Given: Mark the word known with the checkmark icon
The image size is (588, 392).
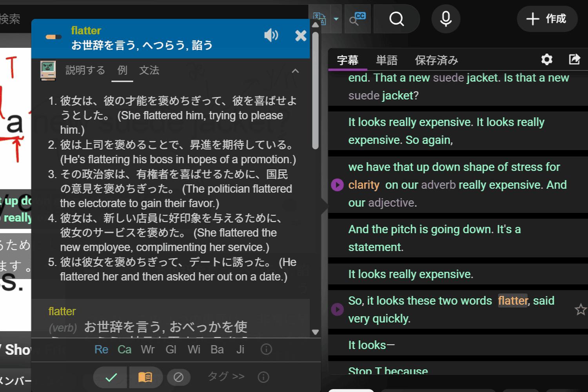Looking at the screenshot, I should pyautogui.click(x=110, y=377).
